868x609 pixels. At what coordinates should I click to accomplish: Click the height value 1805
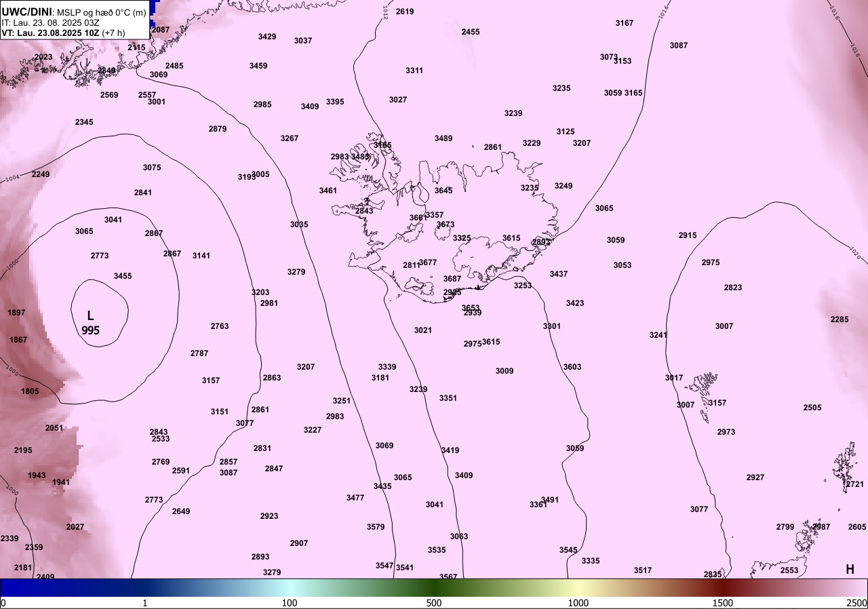pyautogui.click(x=30, y=391)
